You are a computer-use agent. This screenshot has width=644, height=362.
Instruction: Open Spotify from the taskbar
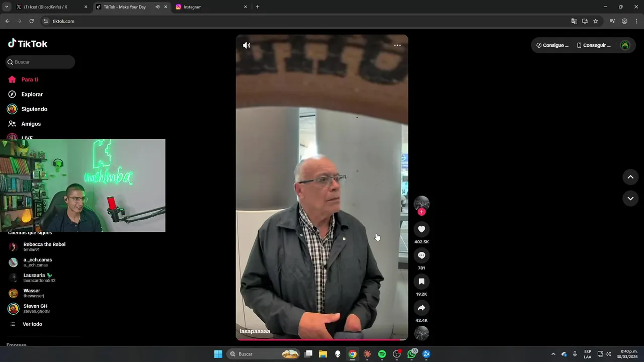tap(382, 354)
